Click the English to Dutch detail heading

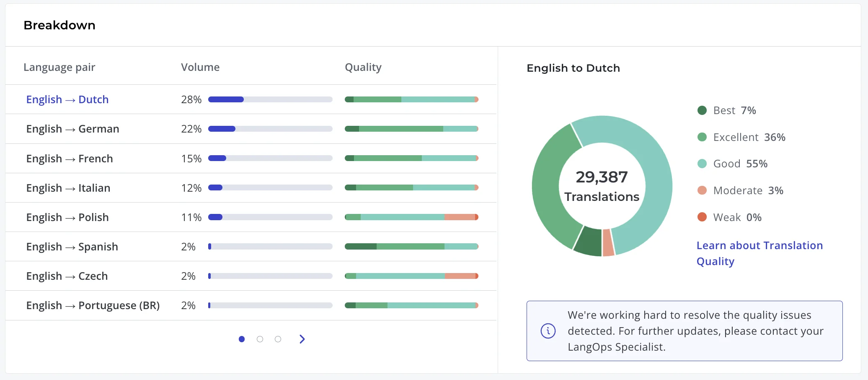click(x=573, y=68)
